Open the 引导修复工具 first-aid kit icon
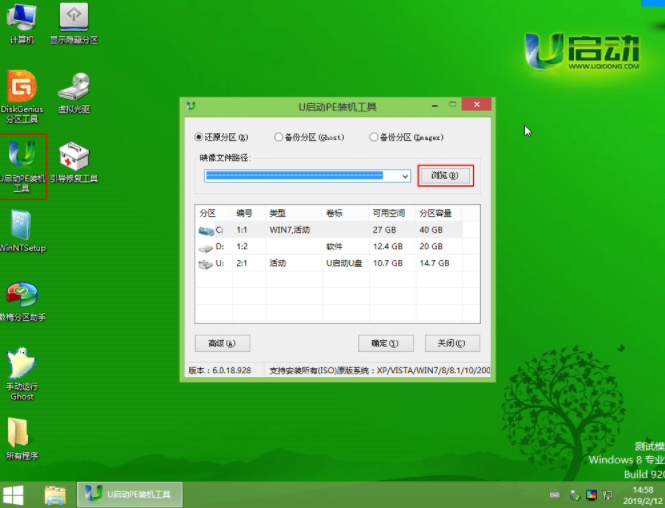The width and height of the screenshot is (665, 508). point(76,157)
